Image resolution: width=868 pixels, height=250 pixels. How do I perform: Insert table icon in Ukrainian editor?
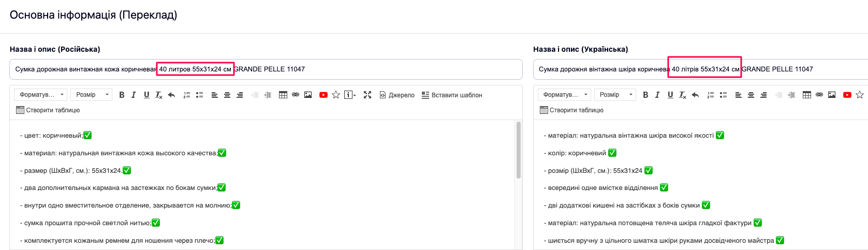pos(807,95)
